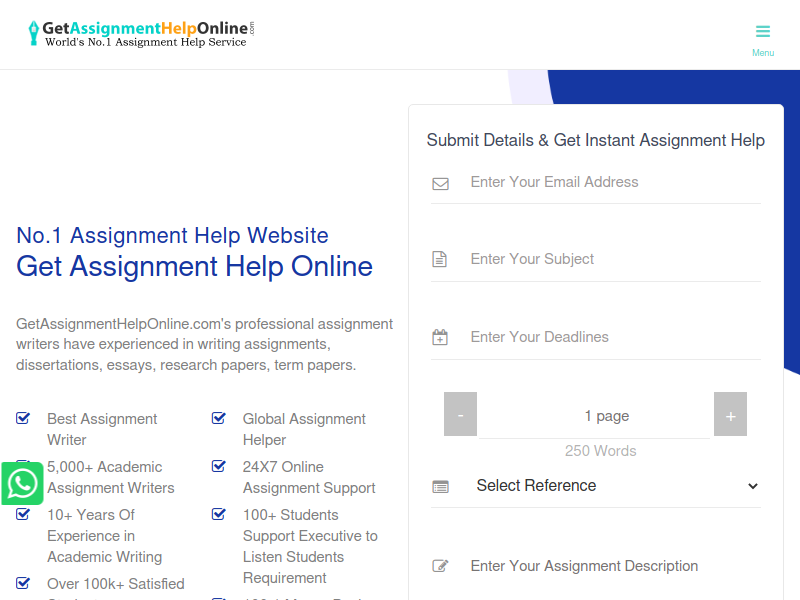Image resolution: width=800 pixels, height=600 pixels.
Task: Click the calendar icon beside deadlines field
Action: pos(440,337)
